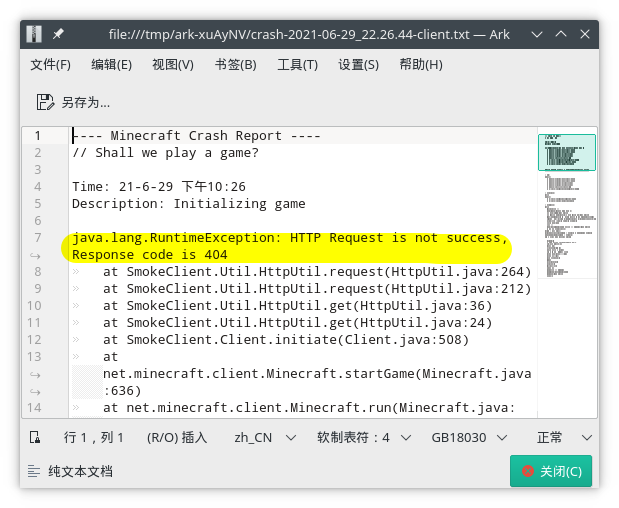Maximize the Ark window
This screenshot has height=508, width=619.
[556, 34]
